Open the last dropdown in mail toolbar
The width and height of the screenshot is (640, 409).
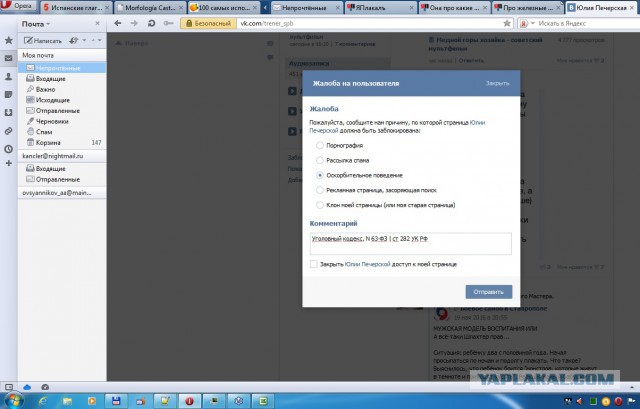(100, 40)
